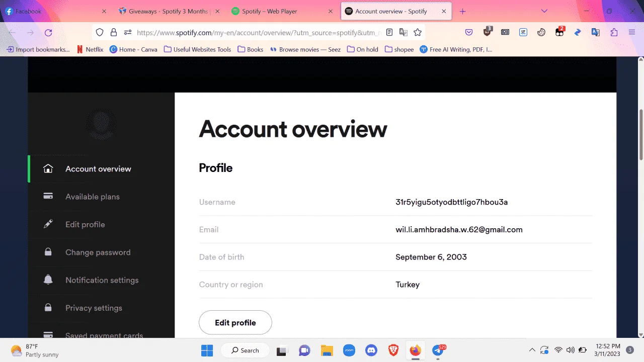Click the home icon beside Account overview
The image size is (644, 362).
(48, 169)
